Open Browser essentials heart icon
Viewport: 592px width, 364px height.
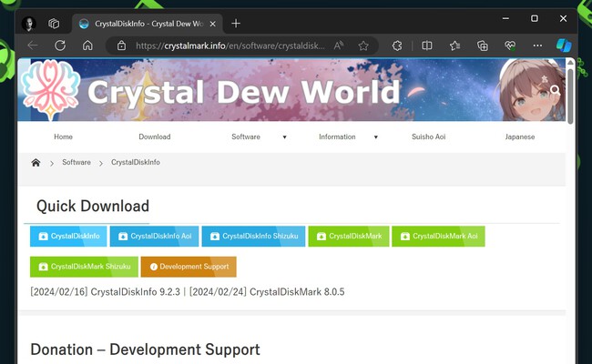[x=510, y=45]
